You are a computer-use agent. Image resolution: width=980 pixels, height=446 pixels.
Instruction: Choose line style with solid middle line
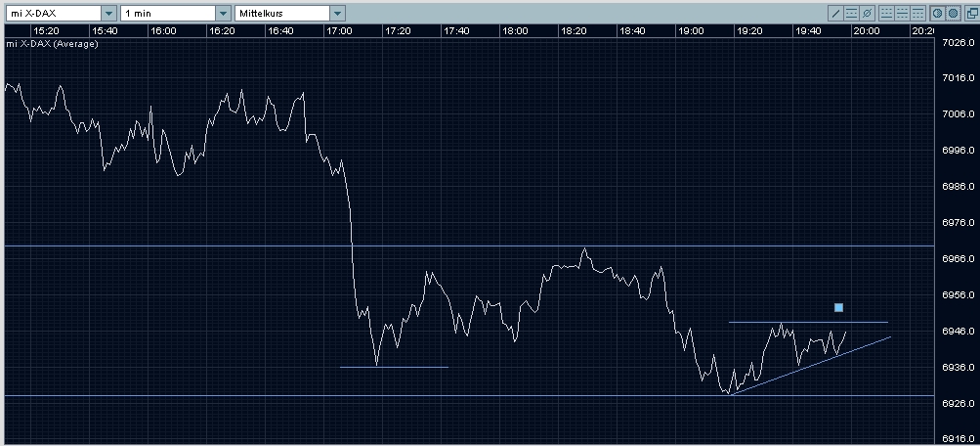(902, 13)
